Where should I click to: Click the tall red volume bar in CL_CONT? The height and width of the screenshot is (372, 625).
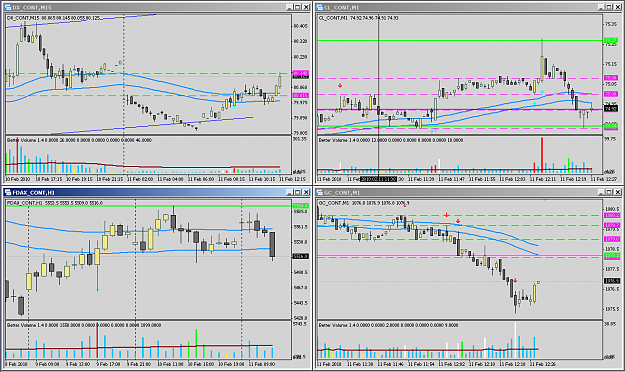[542, 155]
